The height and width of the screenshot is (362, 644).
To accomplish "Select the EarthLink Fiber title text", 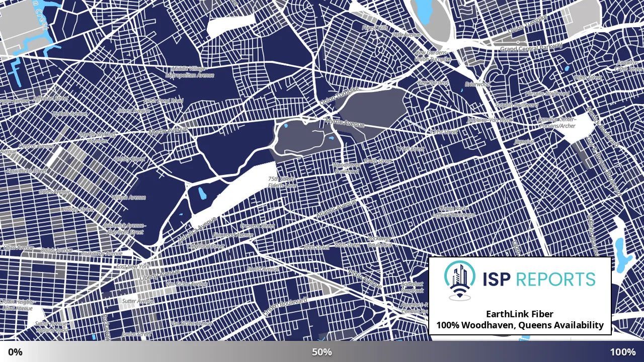I will pyautogui.click(x=520, y=314).
